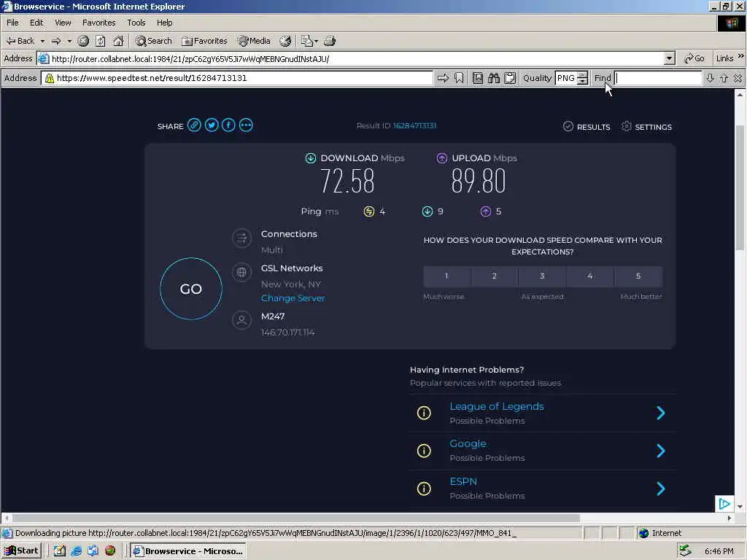Click the Quality PNG selector field
Viewport: 747px width, 560px height.
(x=566, y=78)
